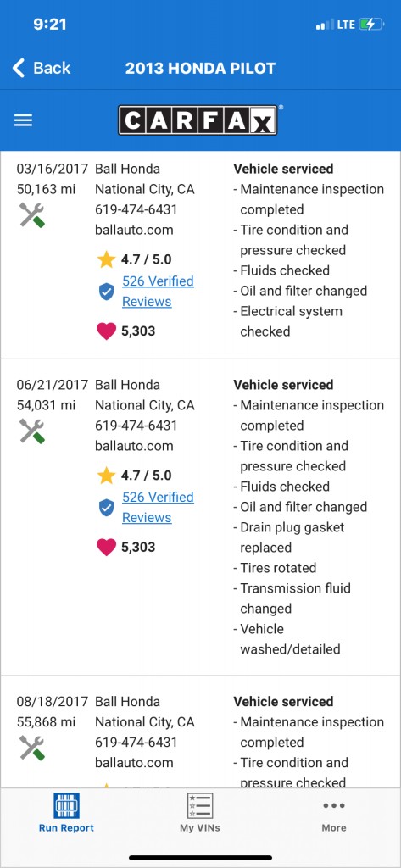Tap verified shield badge in second entry
The image size is (401, 868).
pyautogui.click(x=106, y=507)
